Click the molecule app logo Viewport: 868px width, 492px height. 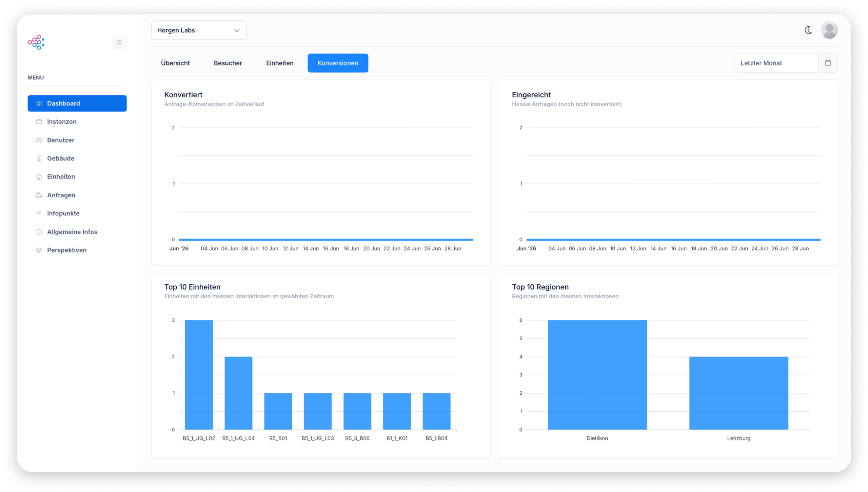36,42
